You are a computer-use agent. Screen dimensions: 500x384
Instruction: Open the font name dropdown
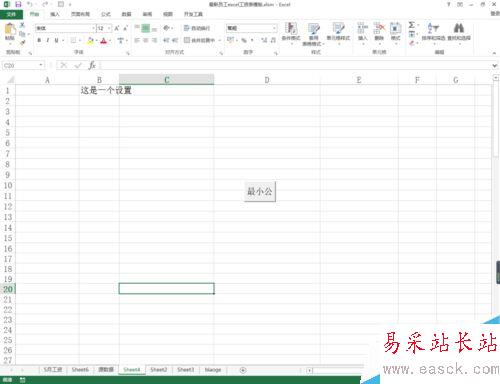pyautogui.click(x=93, y=28)
